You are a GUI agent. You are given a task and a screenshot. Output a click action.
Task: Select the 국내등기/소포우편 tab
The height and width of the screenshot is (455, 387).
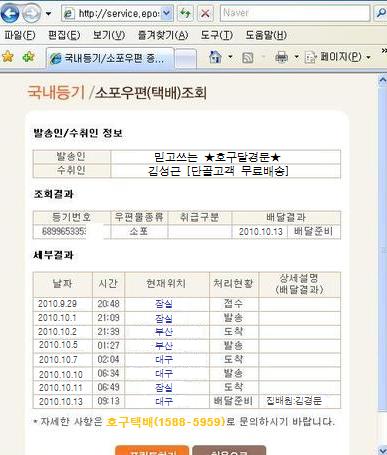[x=110, y=59]
